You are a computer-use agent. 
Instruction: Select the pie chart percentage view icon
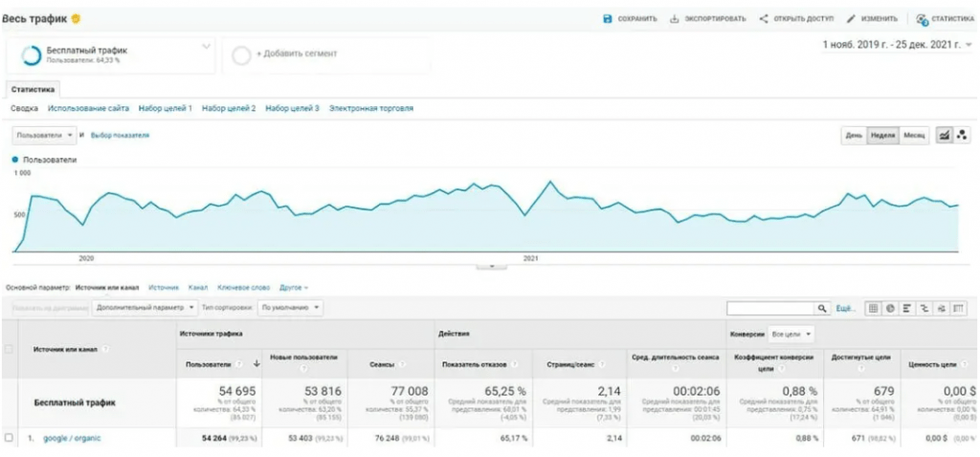[x=889, y=309]
